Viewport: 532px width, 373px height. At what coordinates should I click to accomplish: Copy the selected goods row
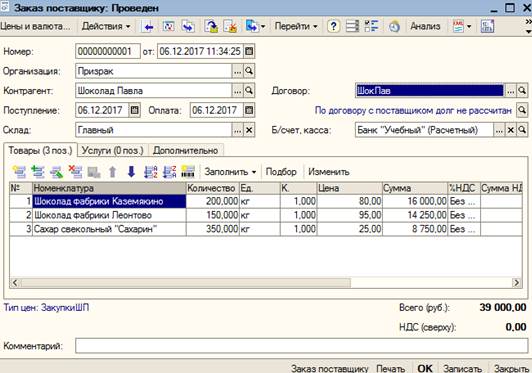(x=38, y=172)
